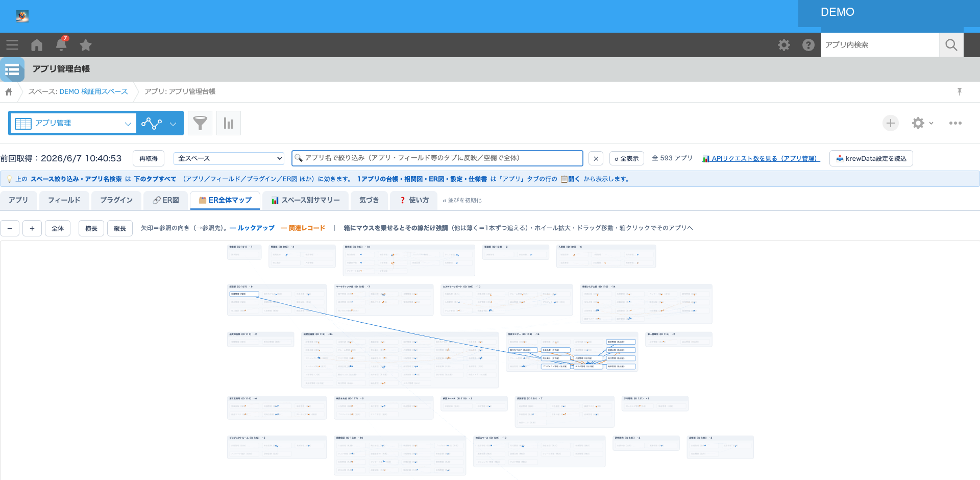Focus the アプリ名で絞り込み search field

(437, 158)
